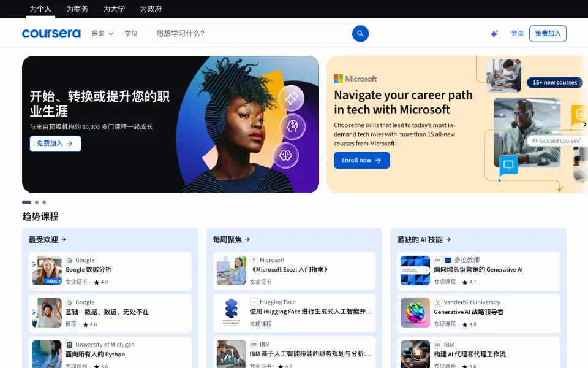Click the Enroll now button
The image size is (588, 368).
(x=361, y=160)
